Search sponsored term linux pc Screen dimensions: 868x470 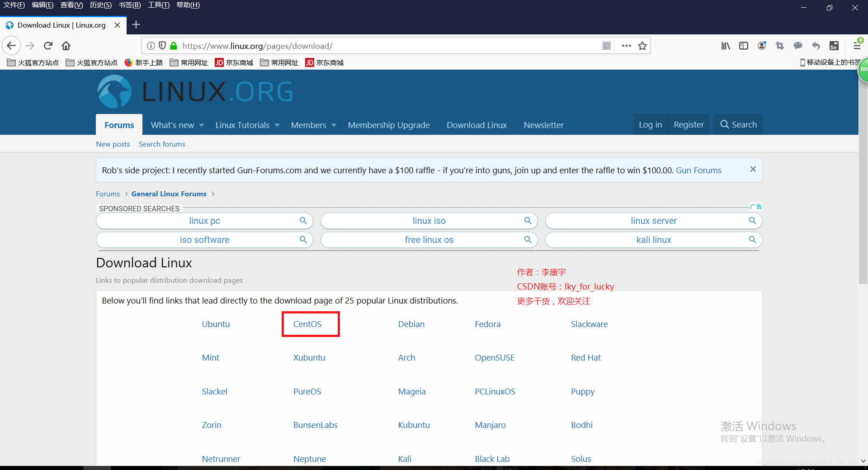pos(205,221)
